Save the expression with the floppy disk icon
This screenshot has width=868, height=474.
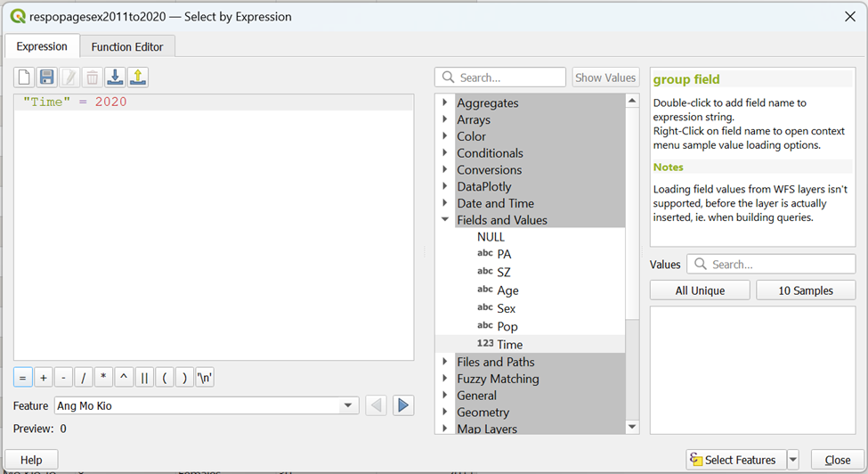click(47, 78)
